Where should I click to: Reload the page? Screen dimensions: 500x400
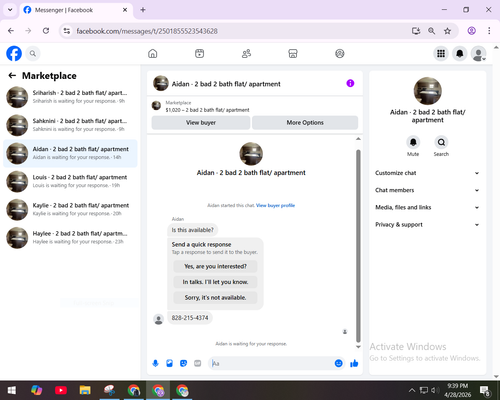(46, 31)
